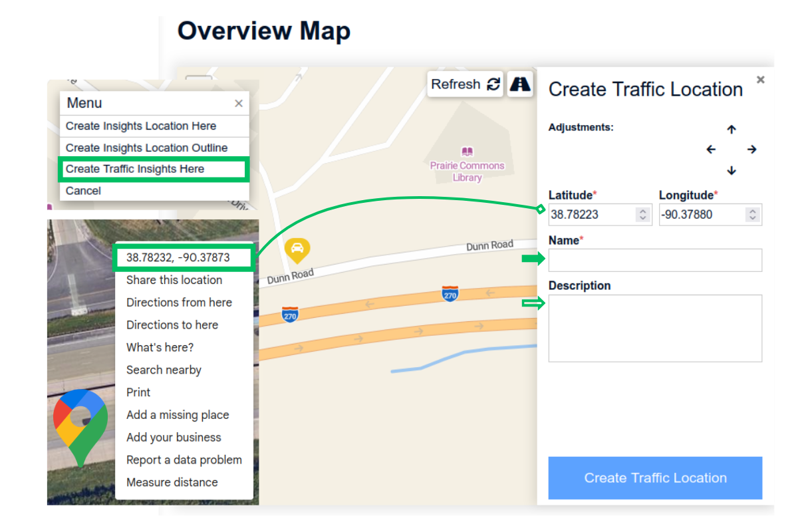Select the road/highway icon beside Refresh
This screenshot has width=798, height=532.
(x=520, y=84)
